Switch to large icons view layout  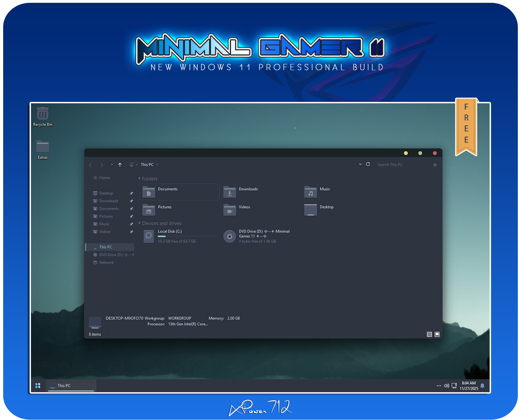click(x=437, y=334)
